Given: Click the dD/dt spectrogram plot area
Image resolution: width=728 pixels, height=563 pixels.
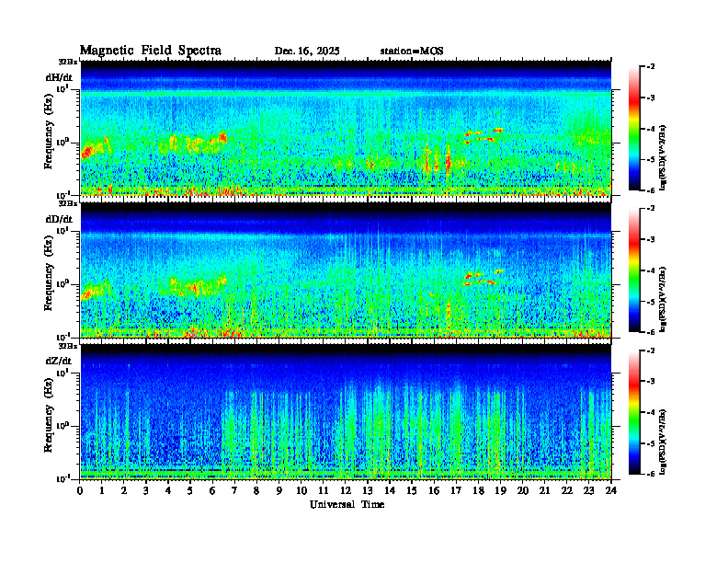Looking at the screenshot, I should tap(346, 270).
